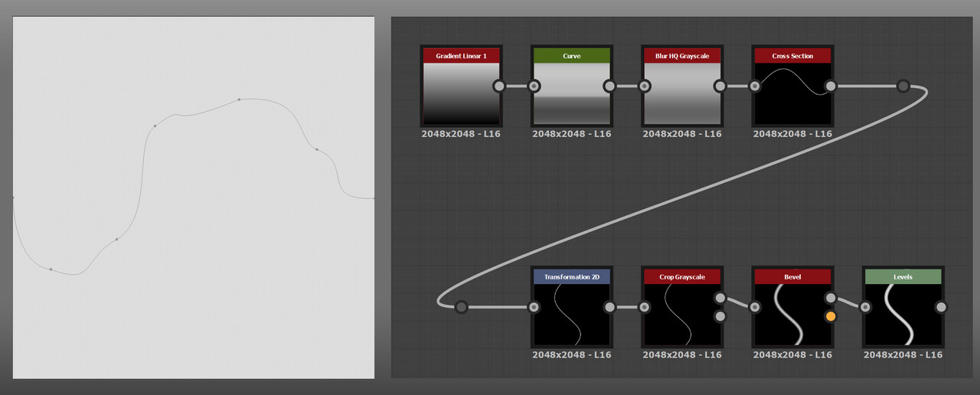This screenshot has height=395, width=980.
Task: Click the Crop Grayscale input connector
Action: click(x=645, y=308)
